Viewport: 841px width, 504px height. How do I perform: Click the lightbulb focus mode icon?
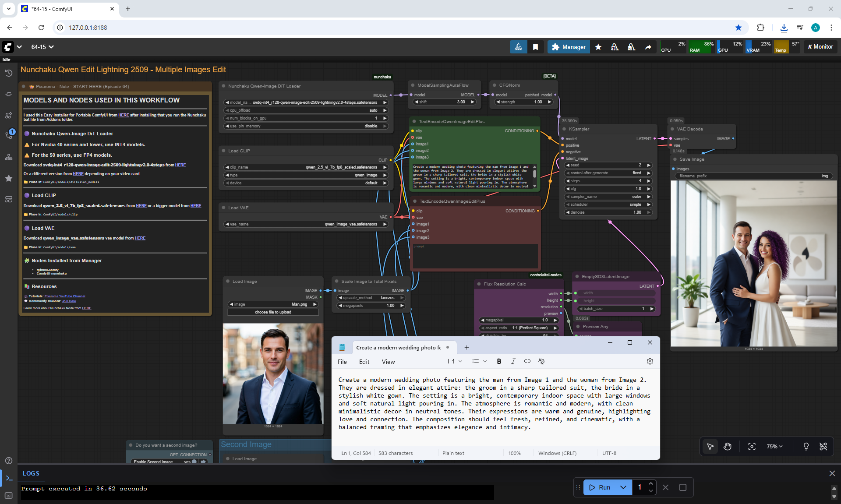point(806,446)
